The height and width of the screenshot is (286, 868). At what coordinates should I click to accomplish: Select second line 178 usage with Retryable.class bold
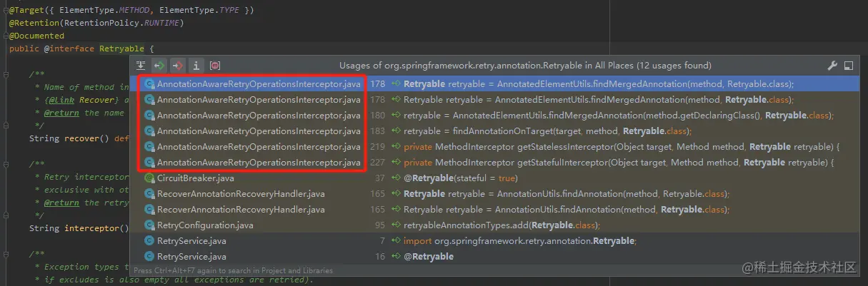[494, 100]
